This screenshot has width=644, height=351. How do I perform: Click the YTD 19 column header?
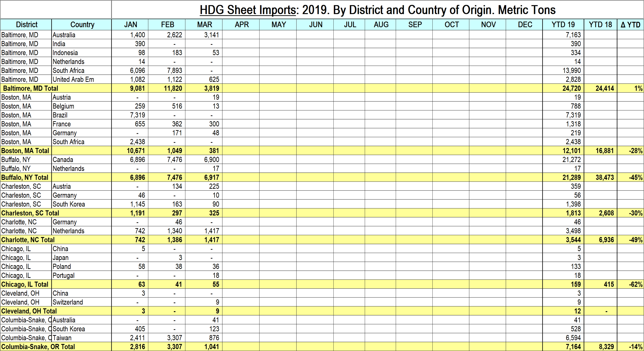tap(563, 25)
